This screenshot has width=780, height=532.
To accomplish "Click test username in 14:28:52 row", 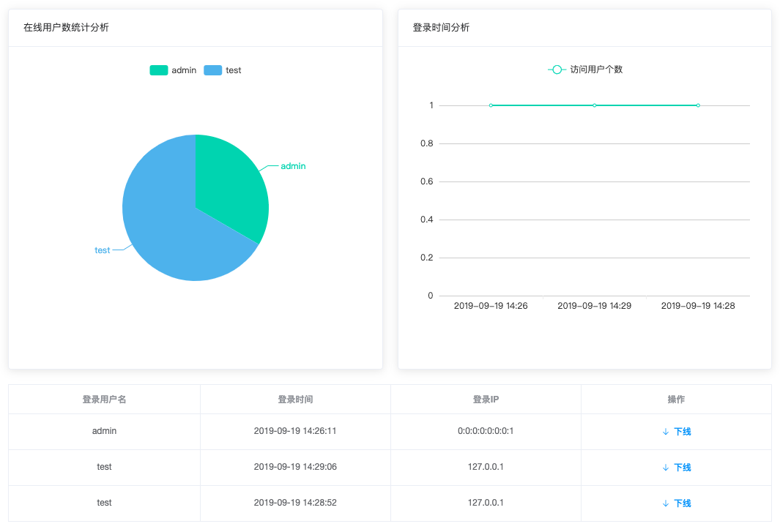I will pos(104,503).
